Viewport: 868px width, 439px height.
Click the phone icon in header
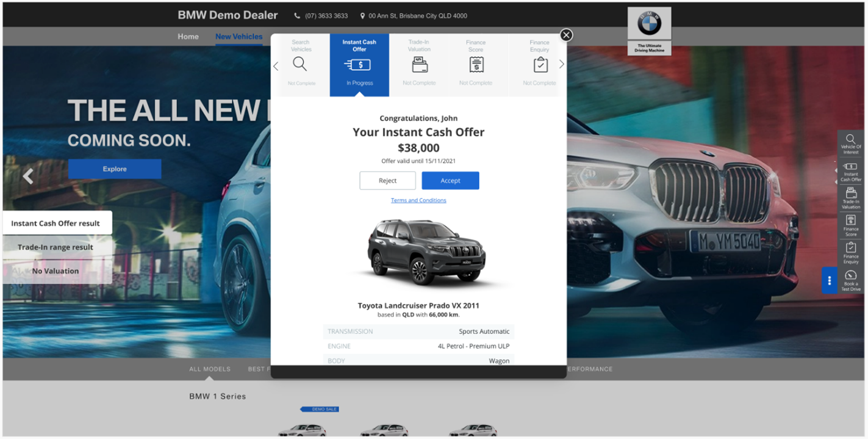(x=297, y=16)
